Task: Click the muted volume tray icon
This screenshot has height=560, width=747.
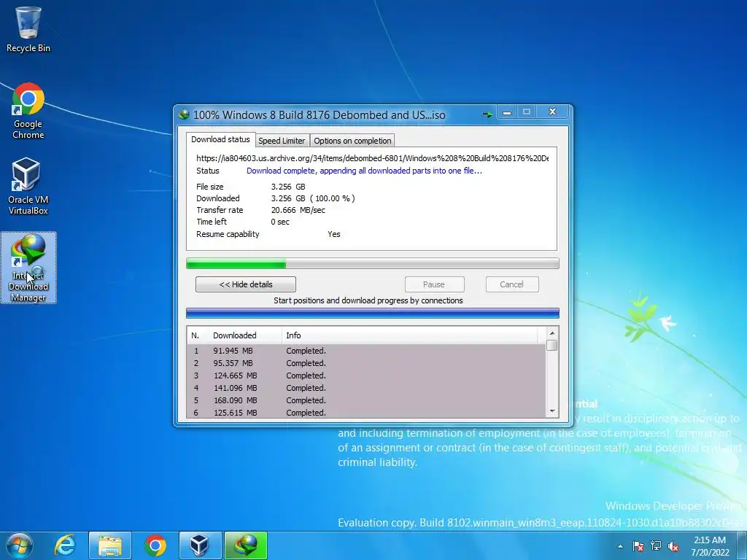Action: (673, 546)
